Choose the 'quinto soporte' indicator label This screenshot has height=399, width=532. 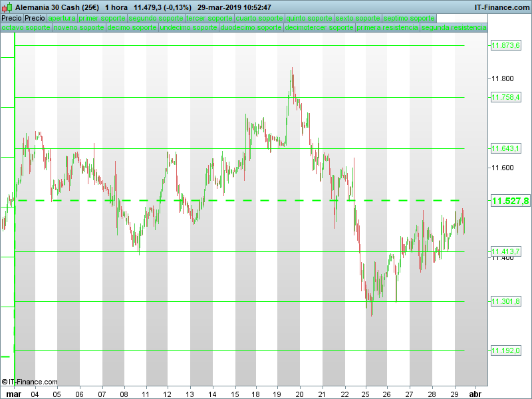(x=309, y=18)
